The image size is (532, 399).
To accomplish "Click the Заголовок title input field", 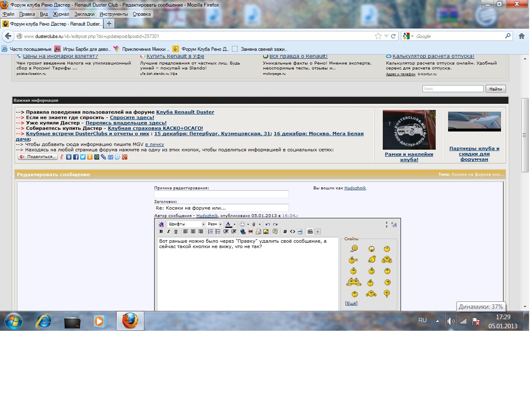I will pyautogui.click(x=222, y=208).
